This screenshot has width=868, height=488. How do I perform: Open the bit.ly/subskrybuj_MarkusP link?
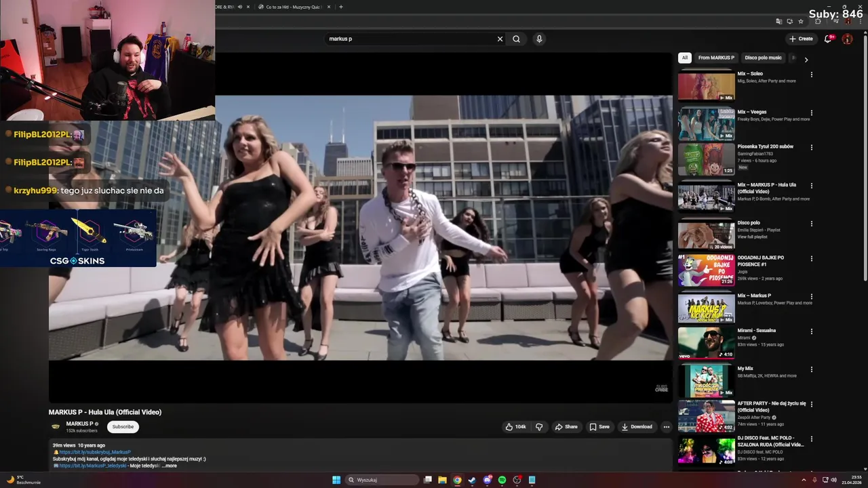(95, 452)
